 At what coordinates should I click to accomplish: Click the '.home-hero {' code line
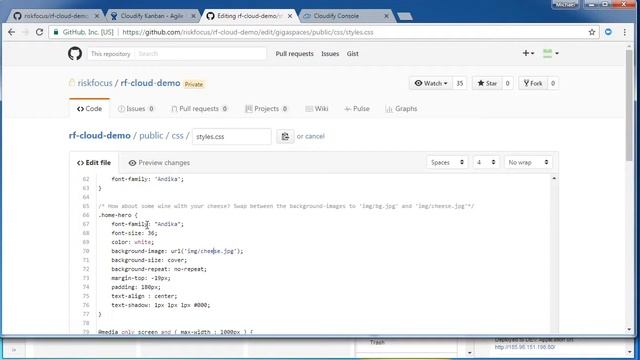[118, 215]
